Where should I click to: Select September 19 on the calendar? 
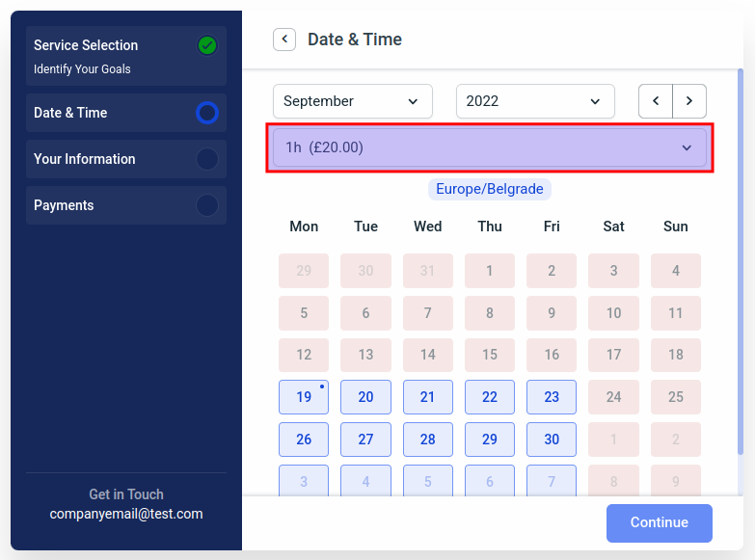click(304, 397)
